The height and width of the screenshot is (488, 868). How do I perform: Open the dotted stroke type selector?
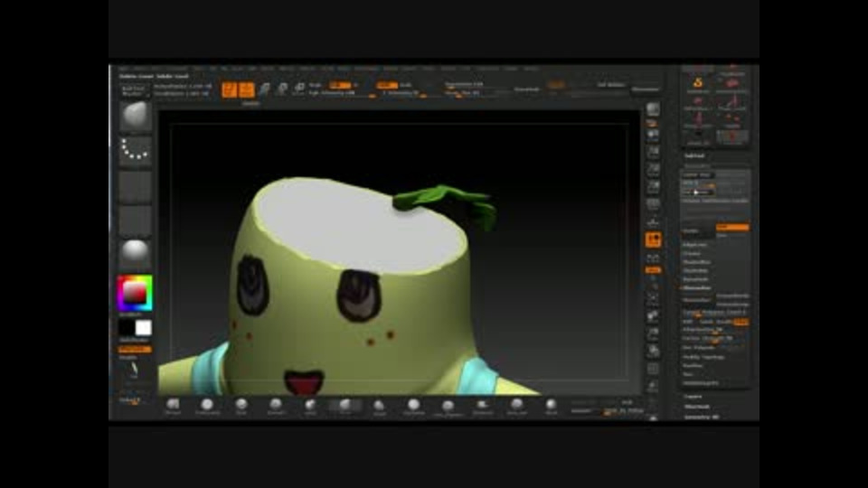135,150
